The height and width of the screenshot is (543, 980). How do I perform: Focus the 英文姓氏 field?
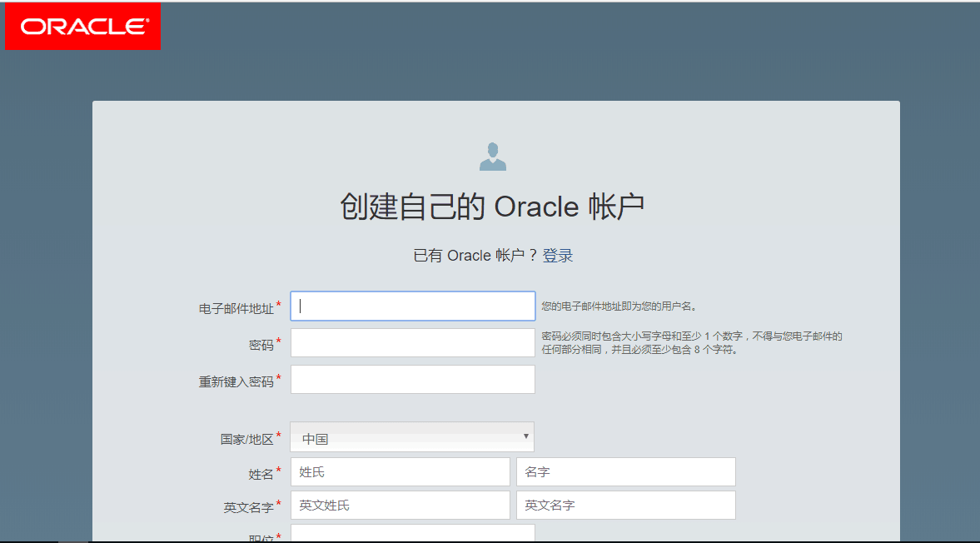pos(400,505)
